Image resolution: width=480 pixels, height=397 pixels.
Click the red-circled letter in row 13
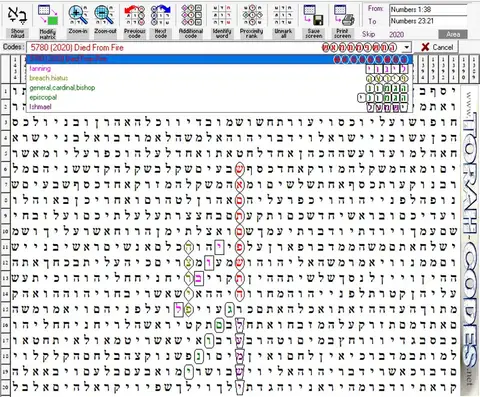pos(240,278)
